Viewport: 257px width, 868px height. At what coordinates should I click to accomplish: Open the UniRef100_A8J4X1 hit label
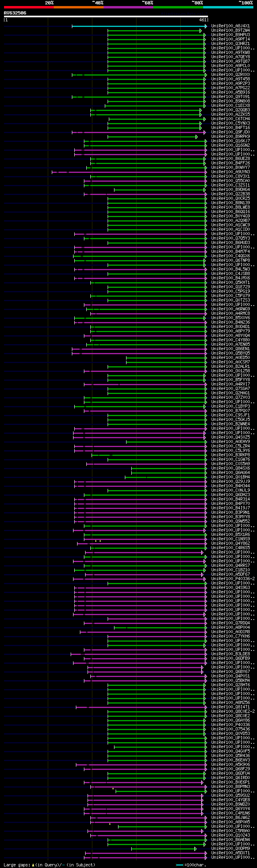[x=230, y=26]
